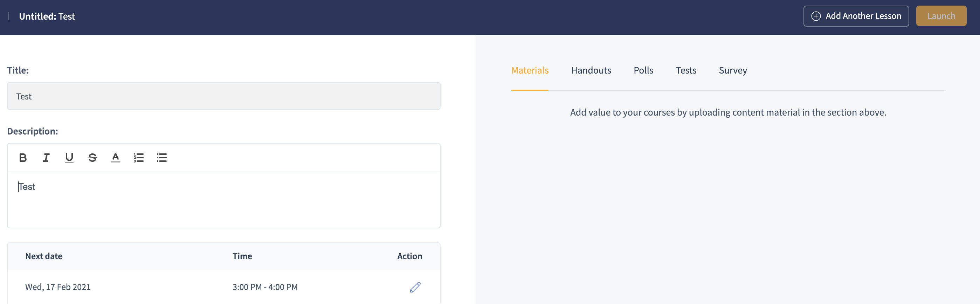Select the 'Untitled: Test' header title

tap(47, 16)
